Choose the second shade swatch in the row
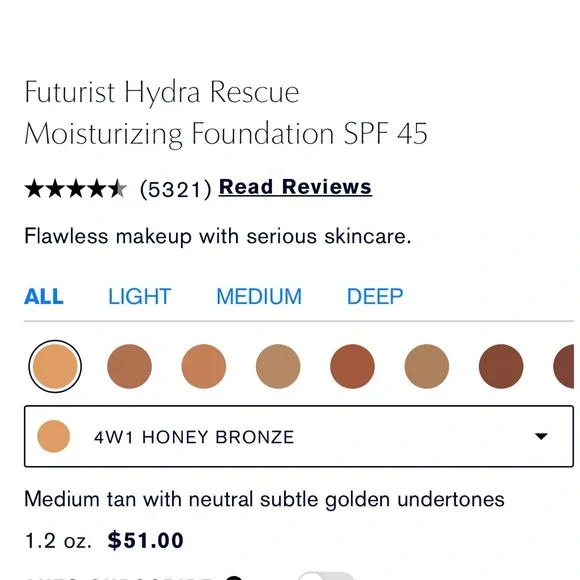 coord(129,367)
